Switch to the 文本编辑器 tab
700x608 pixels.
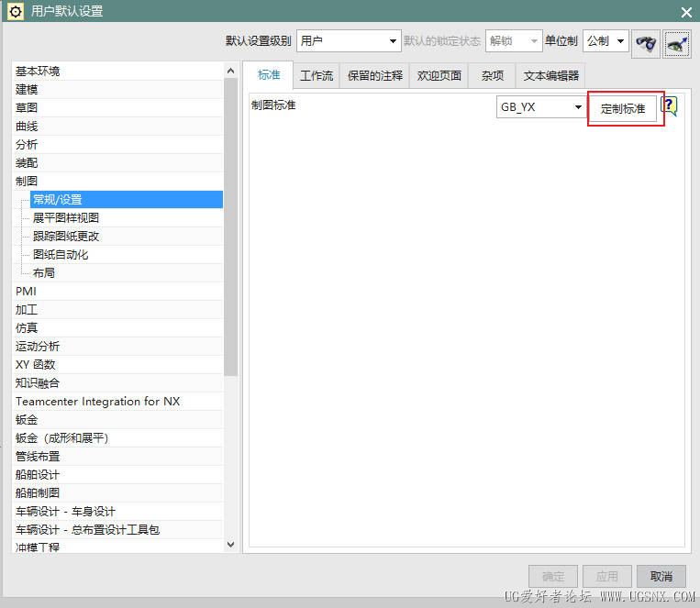coord(550,76)
